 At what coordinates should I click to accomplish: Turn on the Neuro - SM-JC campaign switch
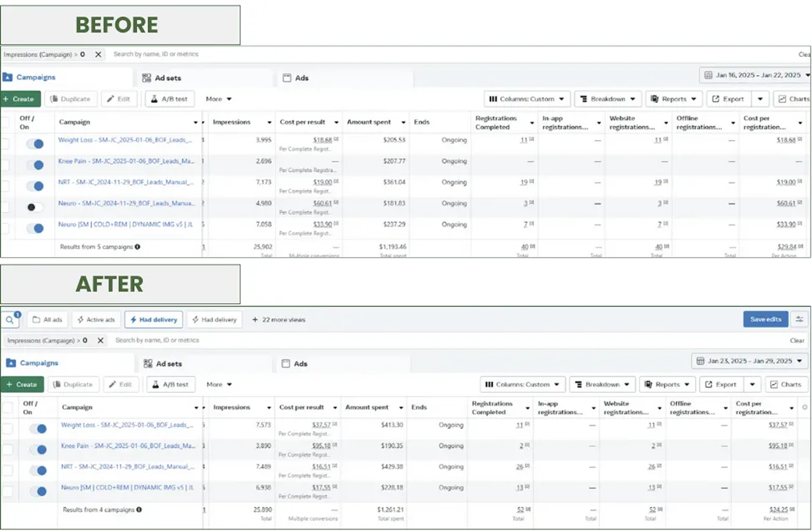(x=35, y=207)
